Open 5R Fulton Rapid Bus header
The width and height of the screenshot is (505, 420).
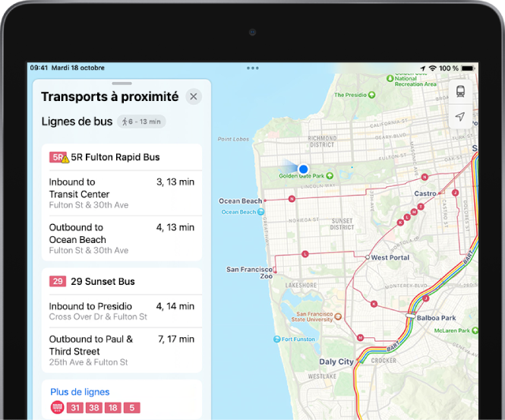(x=122, y=157)
